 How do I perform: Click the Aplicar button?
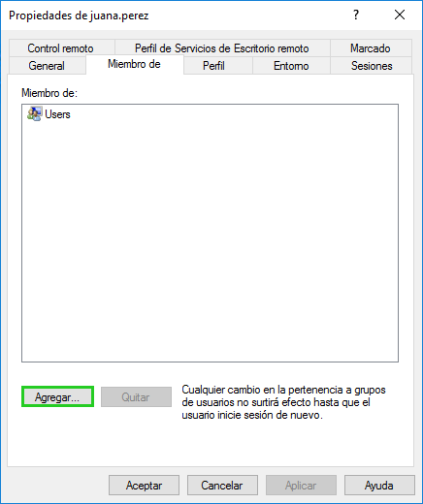(301, 485)
